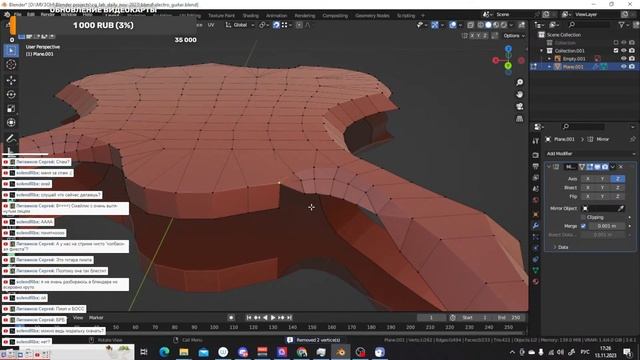
Task: Select the 3D Cursor tool
Action: coord(11,64)
